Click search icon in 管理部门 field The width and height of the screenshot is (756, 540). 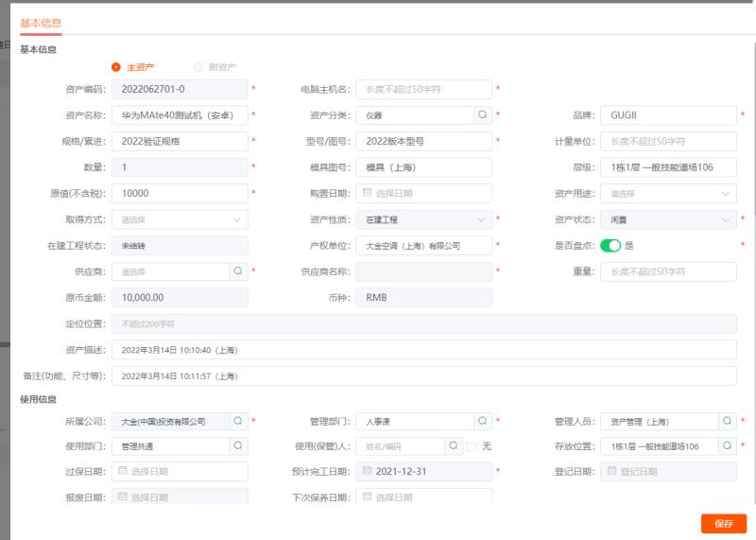point(482,421)
